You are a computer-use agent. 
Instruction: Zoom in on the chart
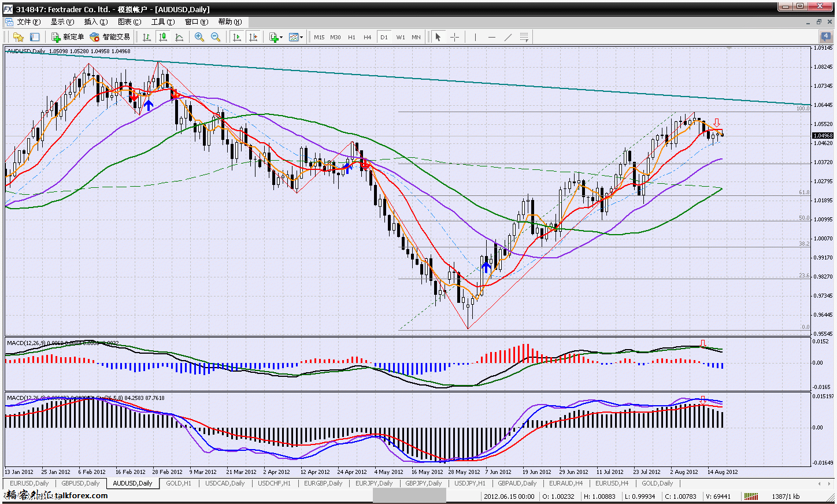tap(199, 37)
